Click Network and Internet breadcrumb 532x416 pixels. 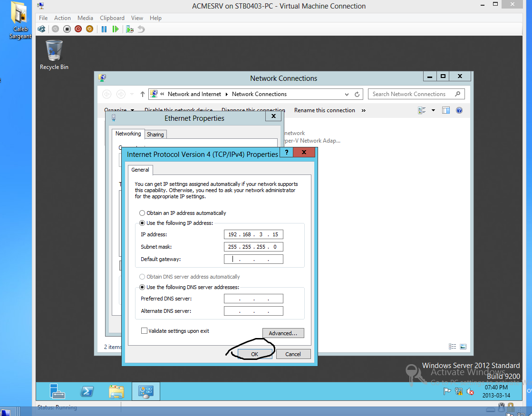194,94
